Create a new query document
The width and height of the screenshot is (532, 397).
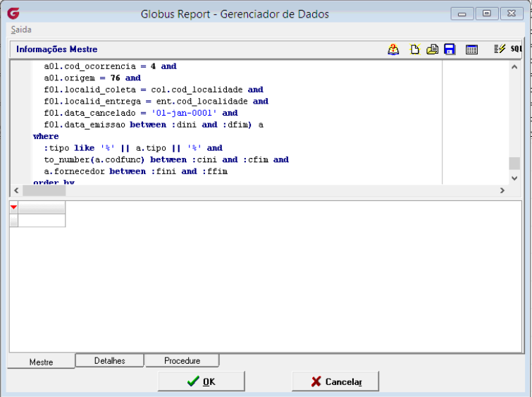pos(414,49)
